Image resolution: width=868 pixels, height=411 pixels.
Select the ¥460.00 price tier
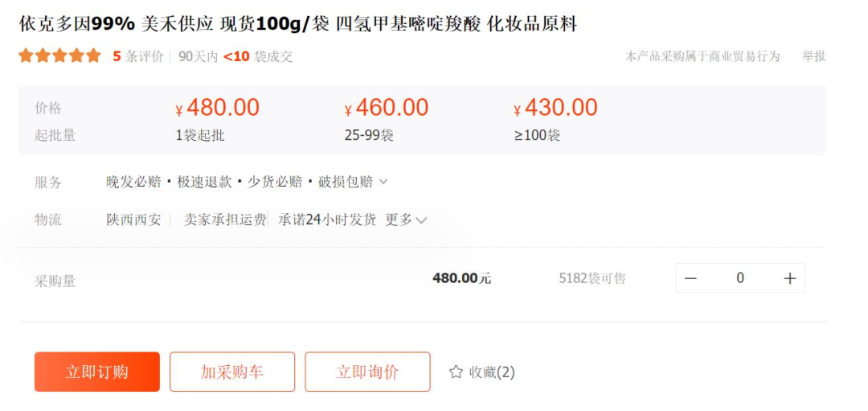(x=387, y=108)
